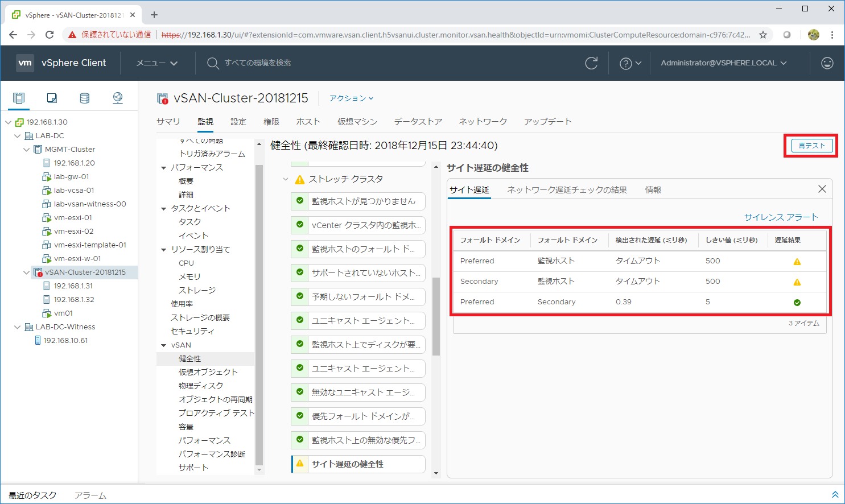
Task: Collapse the ストレッチ クラスタ health group
Action: point(286,179)
